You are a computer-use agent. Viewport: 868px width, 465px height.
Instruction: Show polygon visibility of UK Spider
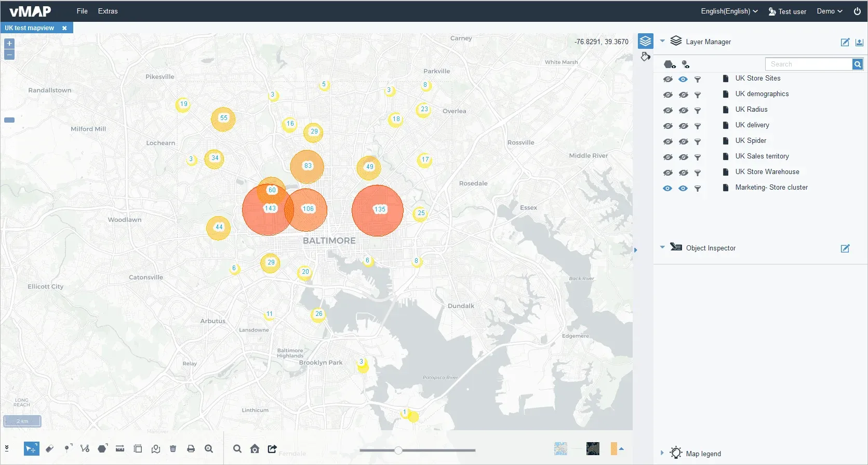(667, 142)
